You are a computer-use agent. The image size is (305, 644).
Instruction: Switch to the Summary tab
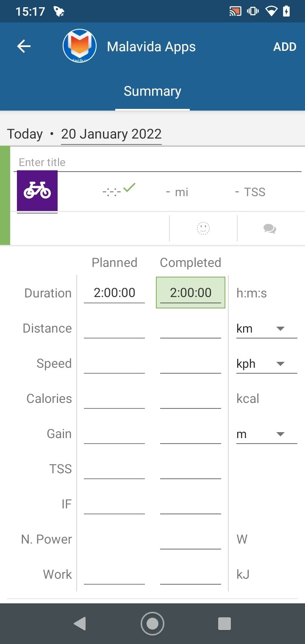pos(152,91)
